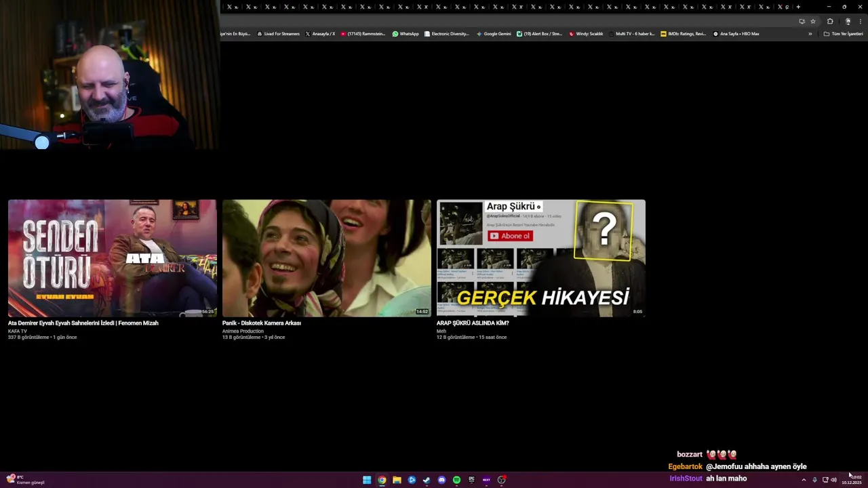The height and width of the screenshot is (488, 868).
Task: Open Spotify from the taskbar
Action: click(x=456, y=480)
